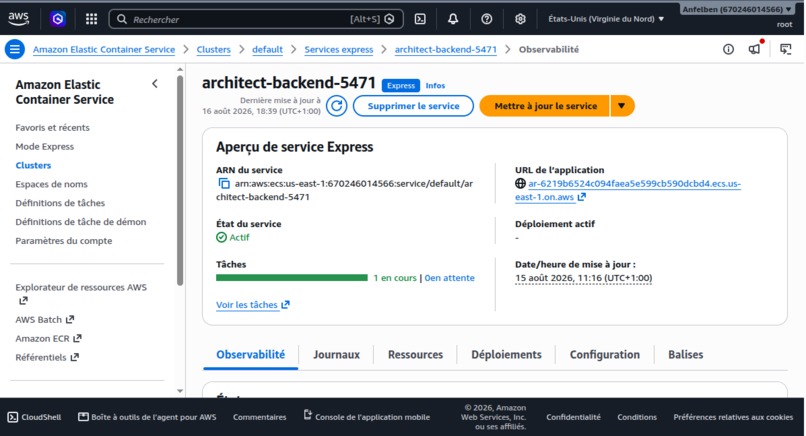
Task: Open Définitions de tâche de démon
Action: tap(81, 222)
